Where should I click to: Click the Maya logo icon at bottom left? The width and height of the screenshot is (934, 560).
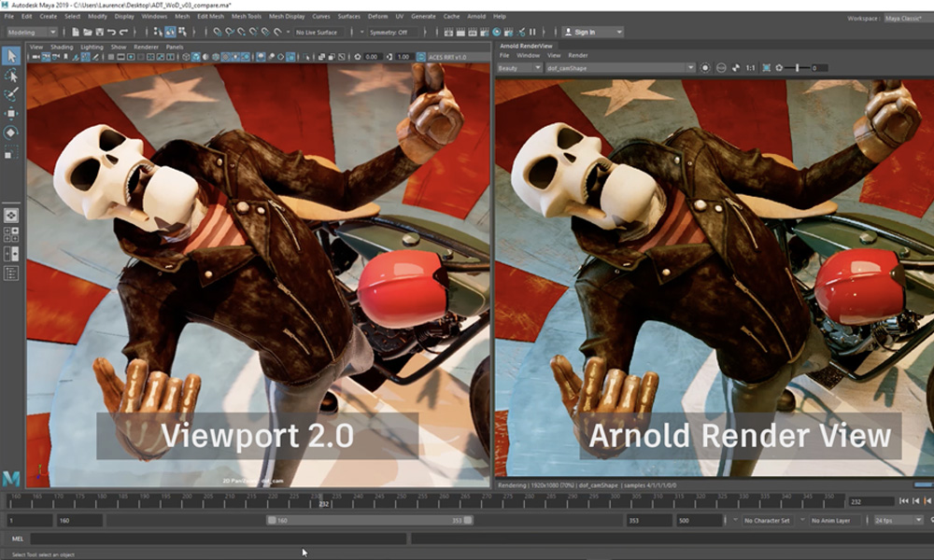pyautogui.click(x=12, y=478)
